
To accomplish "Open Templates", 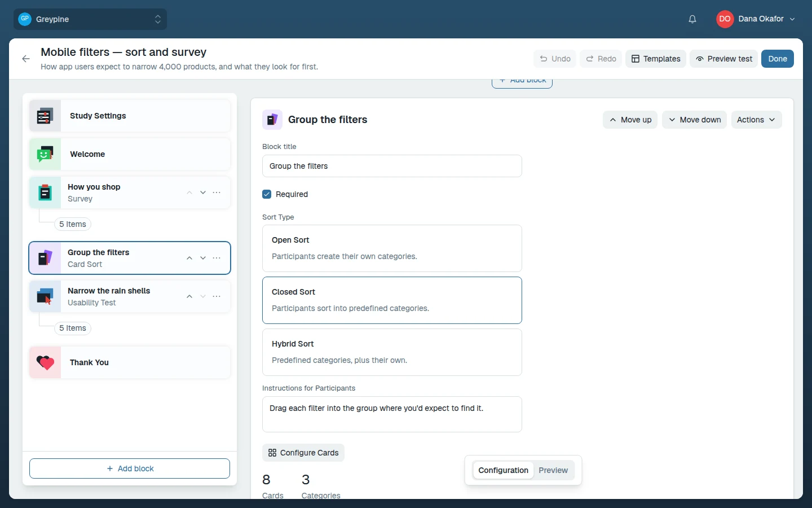I will 656,59.
